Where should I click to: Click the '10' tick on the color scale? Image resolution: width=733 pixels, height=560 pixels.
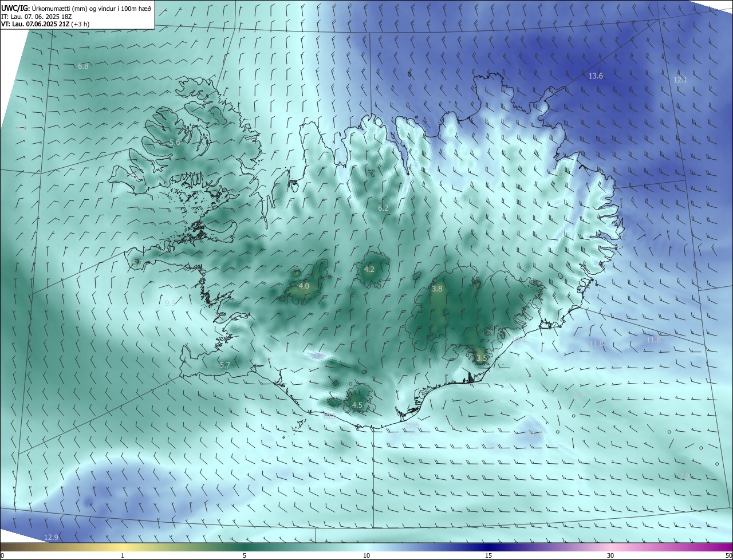366,555
